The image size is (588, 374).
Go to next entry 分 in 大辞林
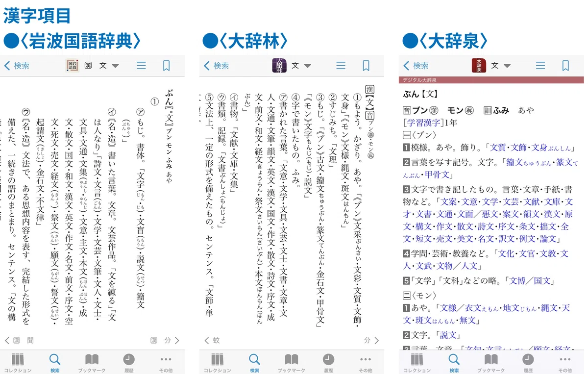371,340
